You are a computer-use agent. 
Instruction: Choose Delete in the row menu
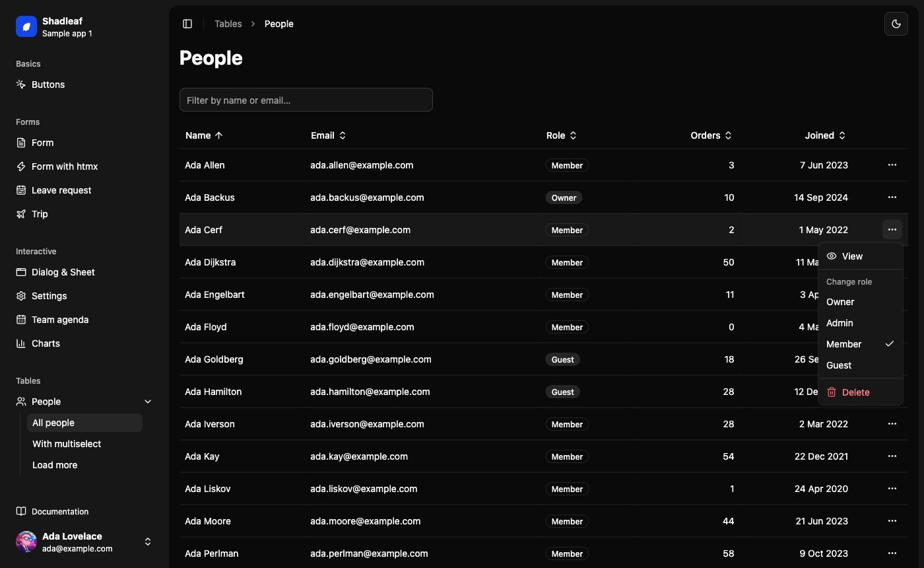(861, 392)
